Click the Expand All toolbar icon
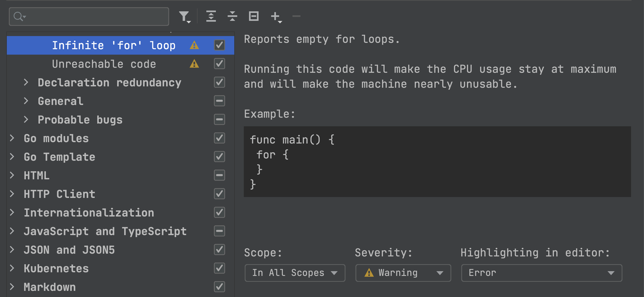The width and height of the screenshot is (644, 297). (211, 17)
